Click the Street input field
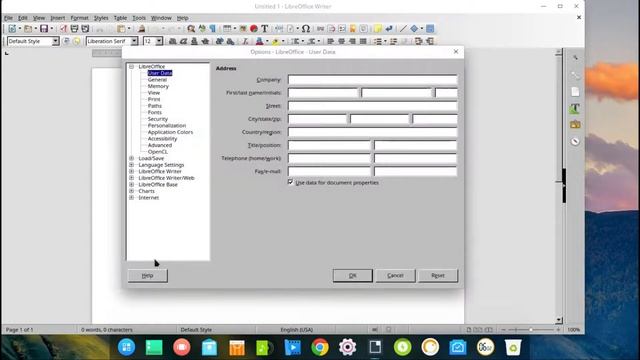 (373, 106)
